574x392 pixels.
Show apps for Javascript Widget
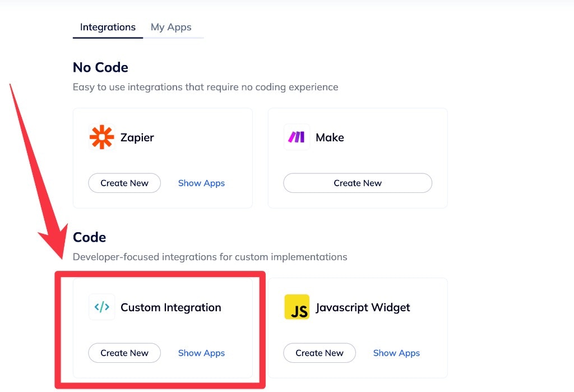click(x=396, y=353)
